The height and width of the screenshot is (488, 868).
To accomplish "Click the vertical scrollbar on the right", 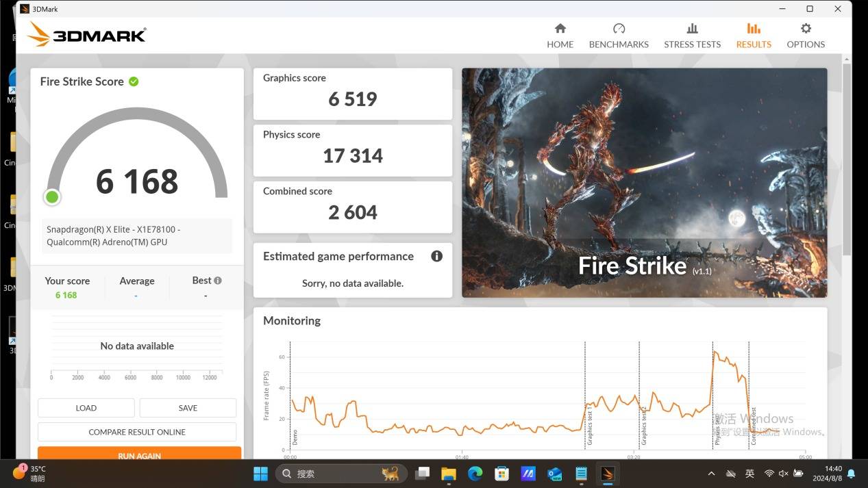I will point(847,157).
